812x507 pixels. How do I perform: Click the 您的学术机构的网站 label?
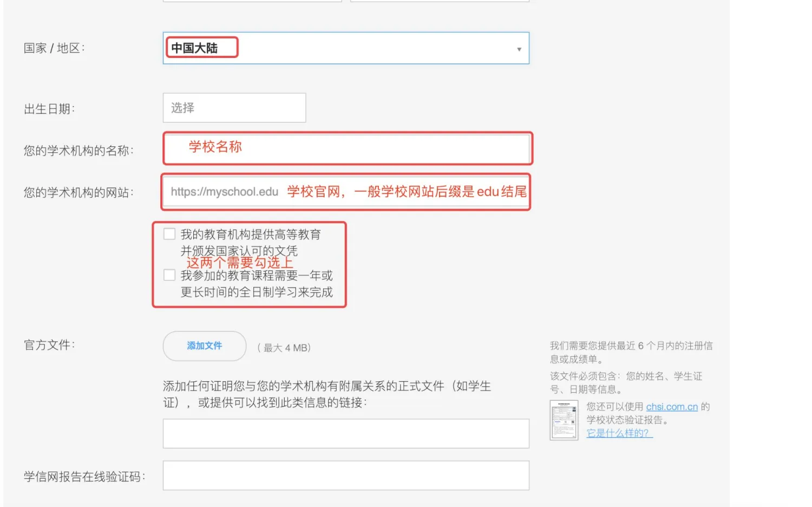[78, 193]
